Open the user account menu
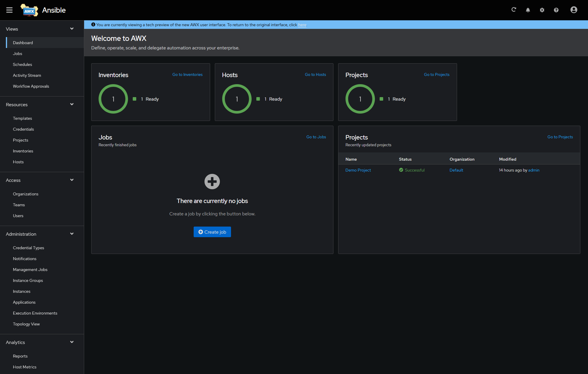Viewport: 588px width, 374px height. click(573, 10)
